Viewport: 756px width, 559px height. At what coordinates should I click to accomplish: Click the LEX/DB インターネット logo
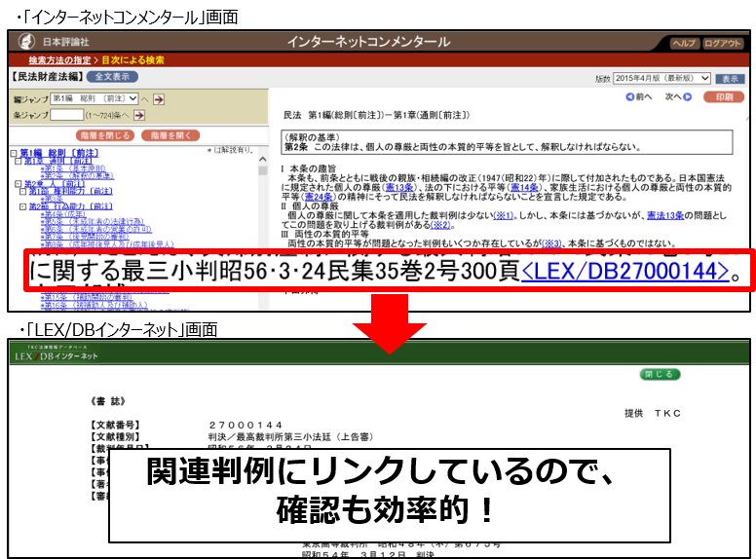click(56, 354)
